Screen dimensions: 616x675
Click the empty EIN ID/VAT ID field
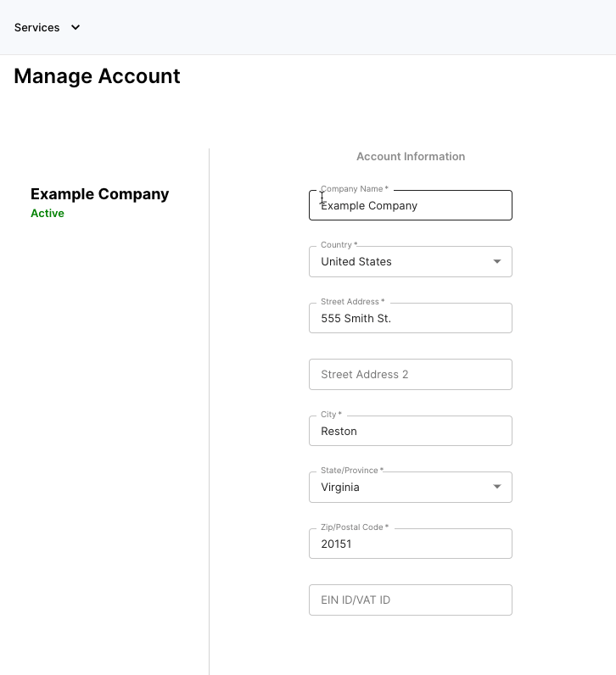(411, 600)
